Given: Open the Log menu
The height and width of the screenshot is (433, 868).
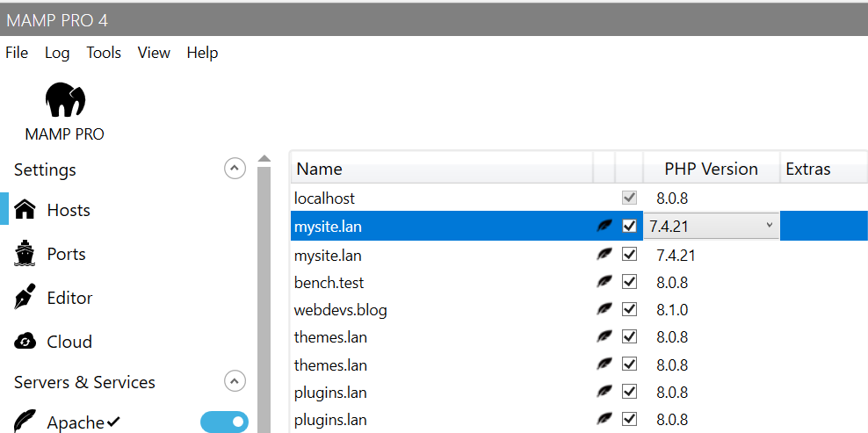Looking at the screenshot, I should (x=57, y=54).
